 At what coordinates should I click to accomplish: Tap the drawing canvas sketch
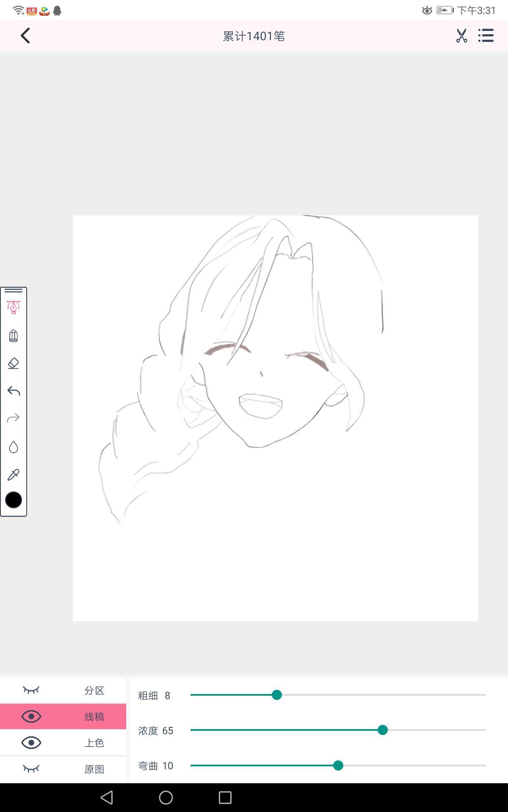[275, 418]
